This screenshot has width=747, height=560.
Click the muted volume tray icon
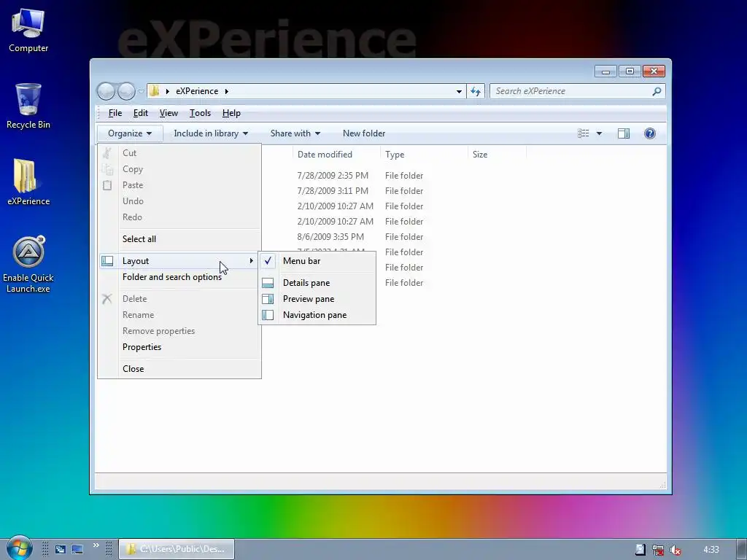(675, 550)
